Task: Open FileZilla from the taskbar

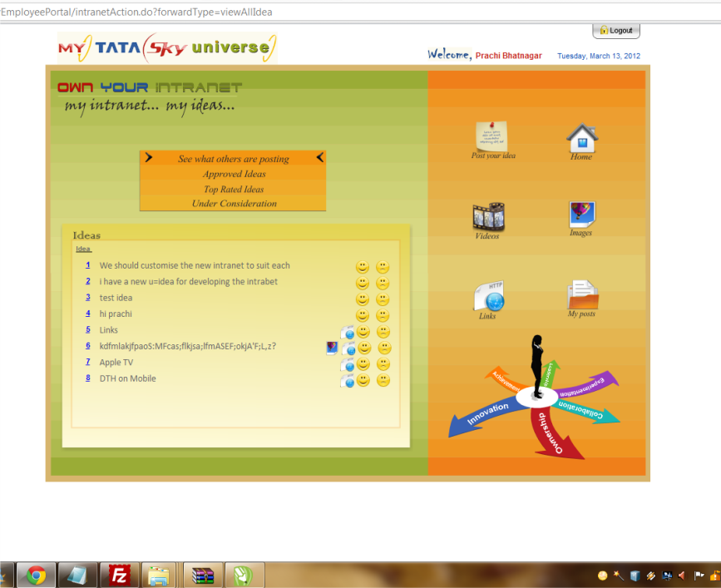Action: click(x=117, y=575)
